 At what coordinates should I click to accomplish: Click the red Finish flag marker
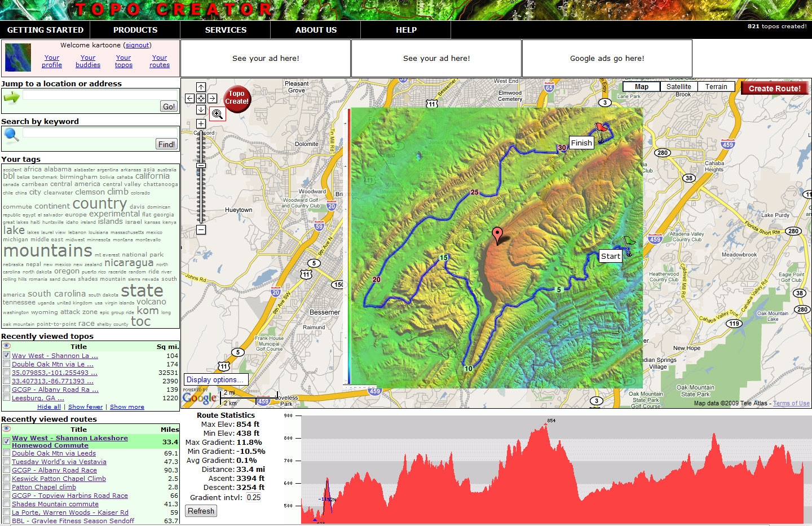[601, 129]
